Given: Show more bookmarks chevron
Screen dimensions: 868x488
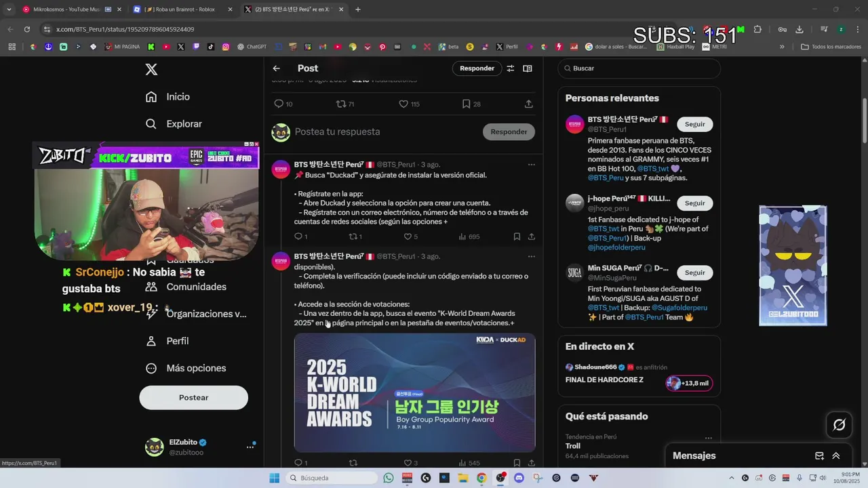Looking at the screenshot, I should [x=782, y=47].
